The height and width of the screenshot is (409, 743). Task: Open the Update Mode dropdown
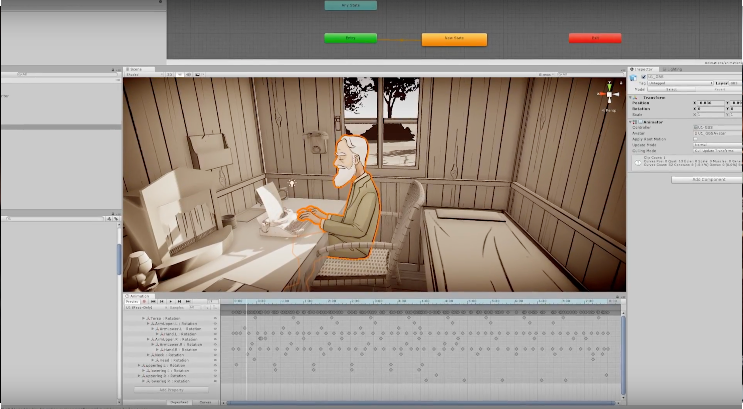click(717, 145)
